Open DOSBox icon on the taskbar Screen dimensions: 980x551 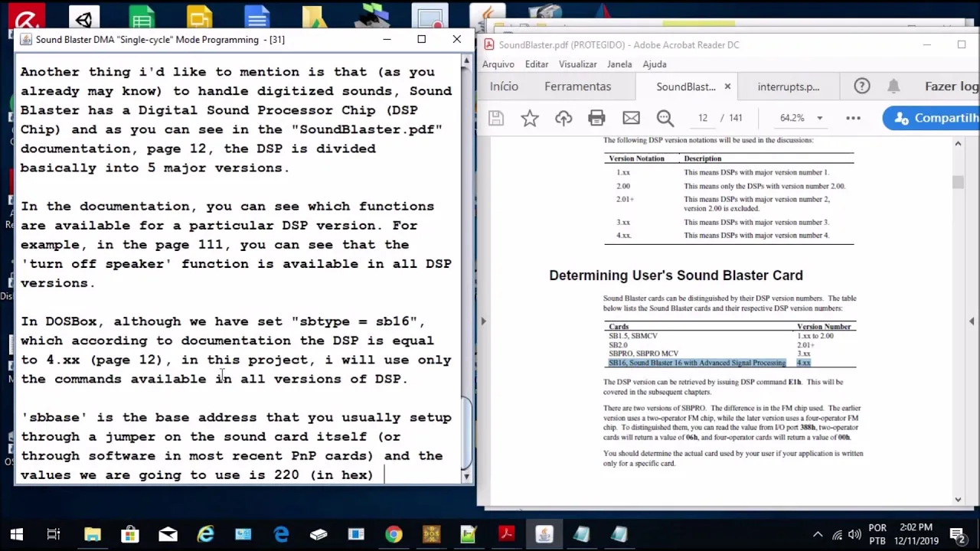(431, 534)
